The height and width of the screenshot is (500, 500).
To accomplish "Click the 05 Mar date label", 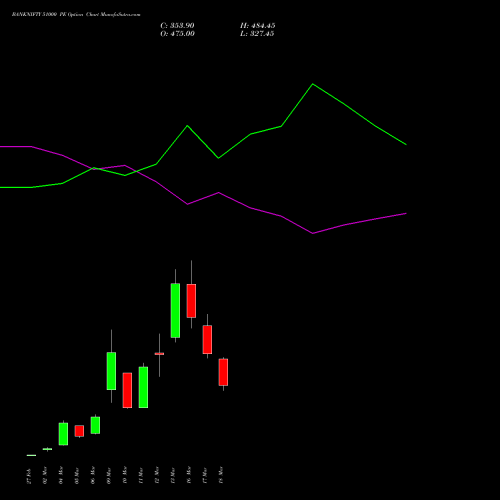I will 77,476.
